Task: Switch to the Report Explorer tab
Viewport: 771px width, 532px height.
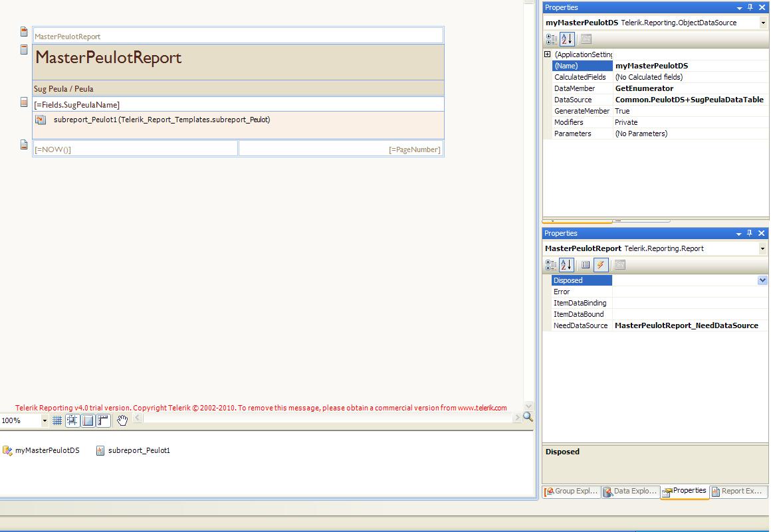Action: 738,491
